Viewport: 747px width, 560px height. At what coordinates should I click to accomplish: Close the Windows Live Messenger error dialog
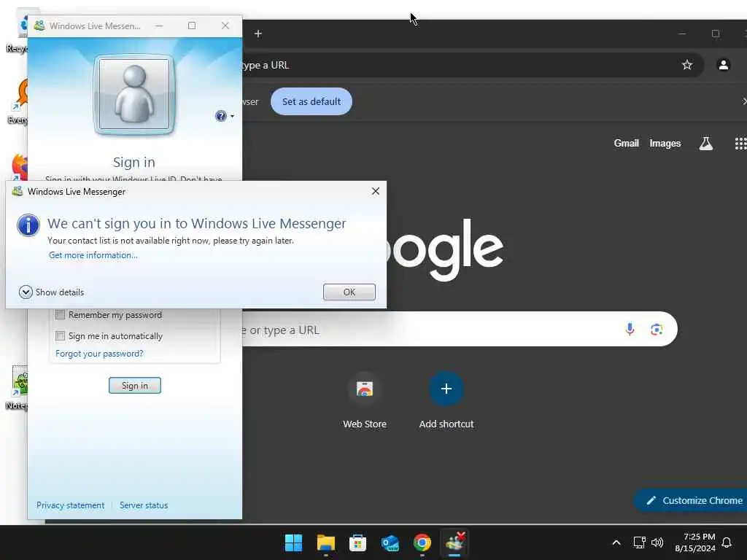point(376,191)
